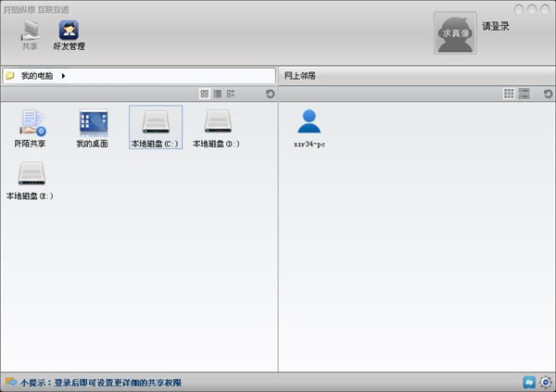Click the blue status bar icon

coord(529,382)
